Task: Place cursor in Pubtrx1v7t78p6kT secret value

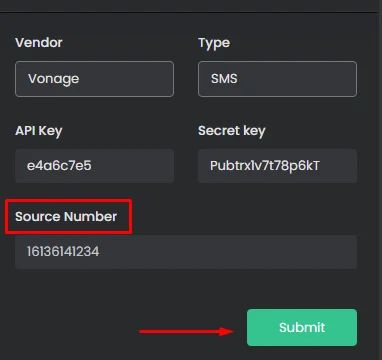Action: coord(265,166)
